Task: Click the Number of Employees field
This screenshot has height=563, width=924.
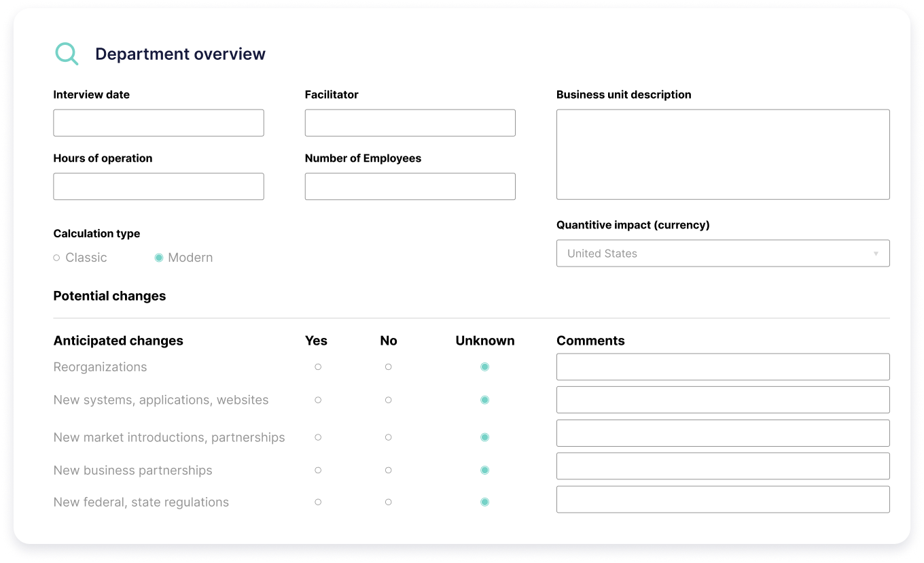Action: (410, 186)
